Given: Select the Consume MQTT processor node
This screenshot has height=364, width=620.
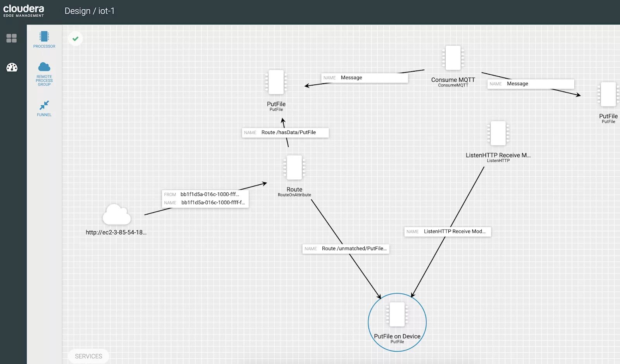Looking at the screenshot, I should click(x=453, y=58).
